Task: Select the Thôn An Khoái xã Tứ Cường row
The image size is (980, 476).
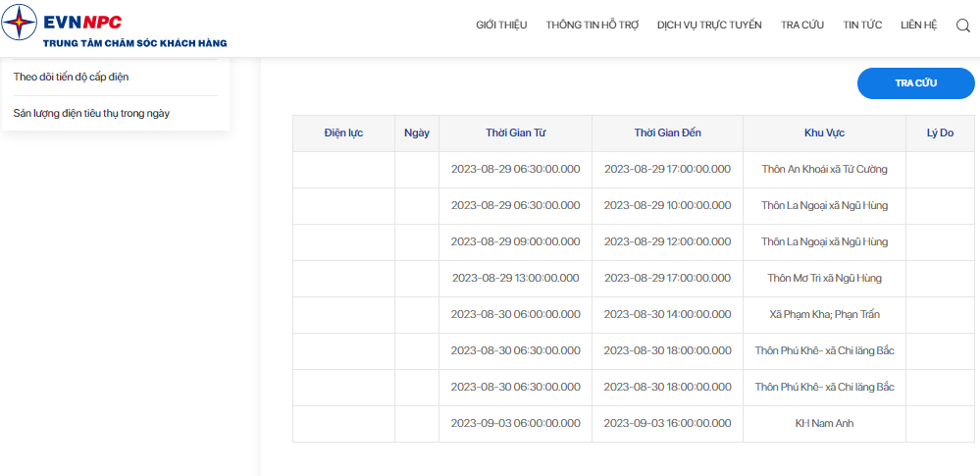Action: coord(634,170)
